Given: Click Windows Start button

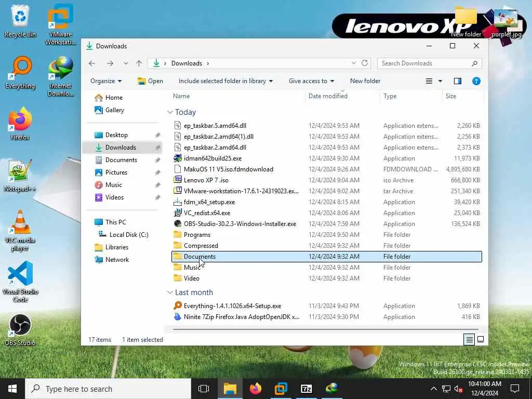Looking at the screenshot, I should point(12,389).
